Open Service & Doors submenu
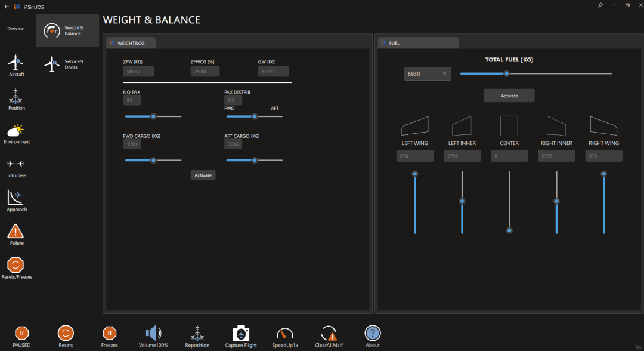The height and width of the screenshot is (351, 644). point(67,64)
